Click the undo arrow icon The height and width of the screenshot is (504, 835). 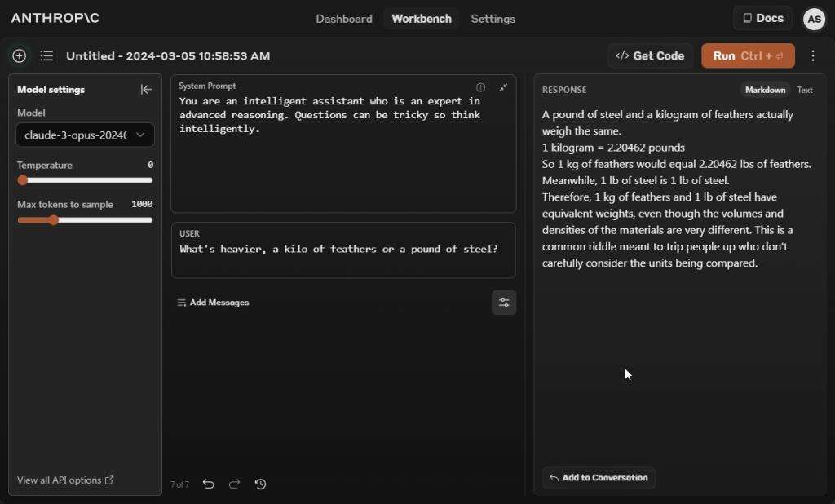(208, 484)
